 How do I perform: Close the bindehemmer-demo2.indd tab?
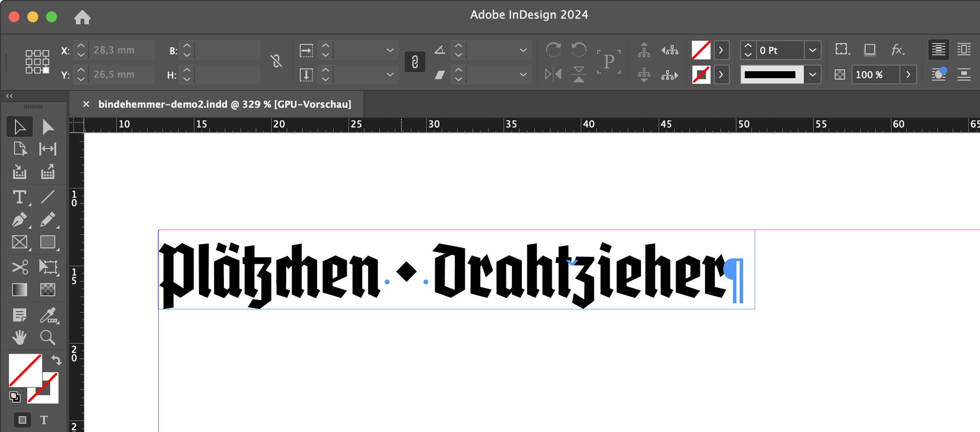pyautogui.click(x=86, y=104)
